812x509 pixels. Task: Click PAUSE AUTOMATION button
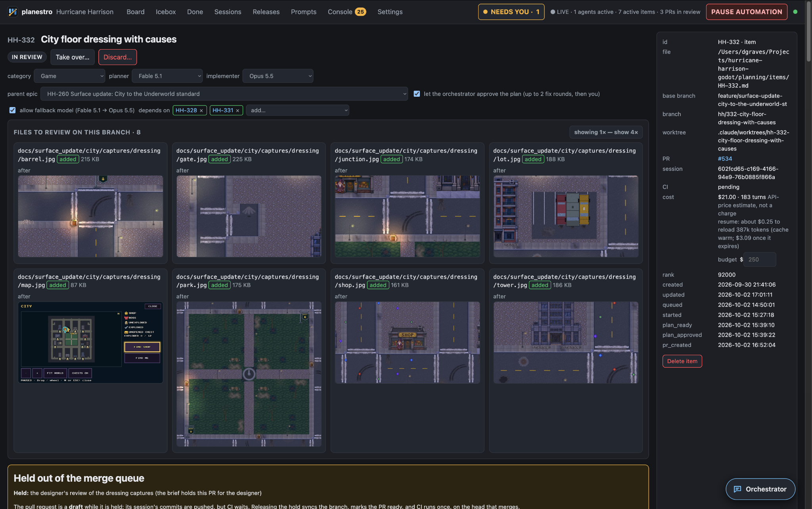pyautogui.click(x=747, y=12)
